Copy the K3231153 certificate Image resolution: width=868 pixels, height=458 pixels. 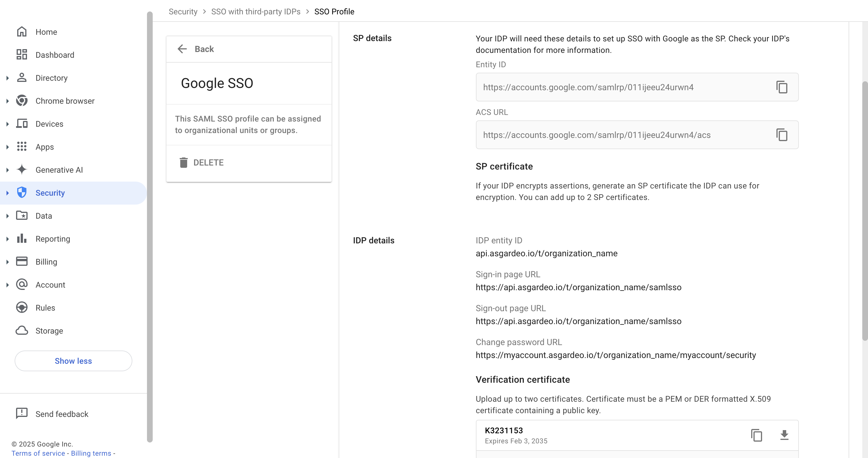point(756,435)
